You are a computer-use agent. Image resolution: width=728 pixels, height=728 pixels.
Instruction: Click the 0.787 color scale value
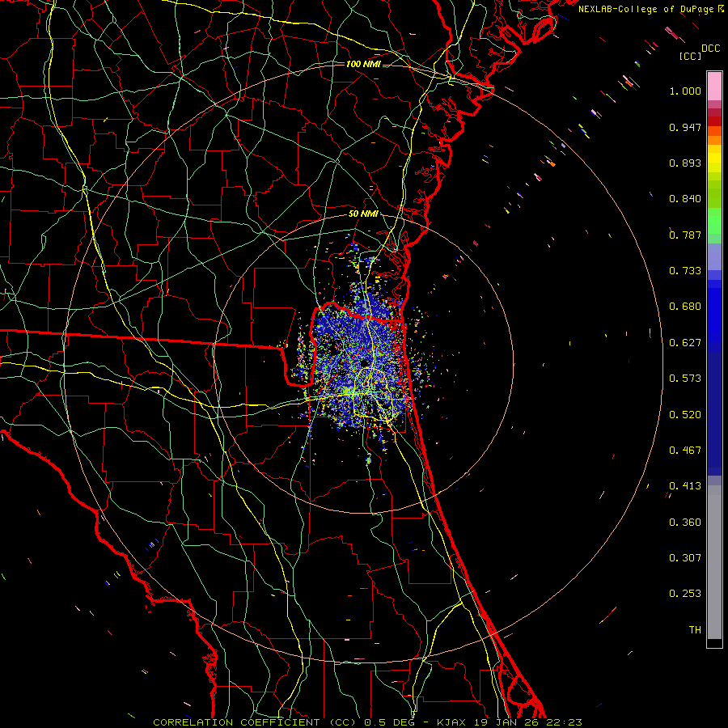pyautogui.click(x=685, y=235)
